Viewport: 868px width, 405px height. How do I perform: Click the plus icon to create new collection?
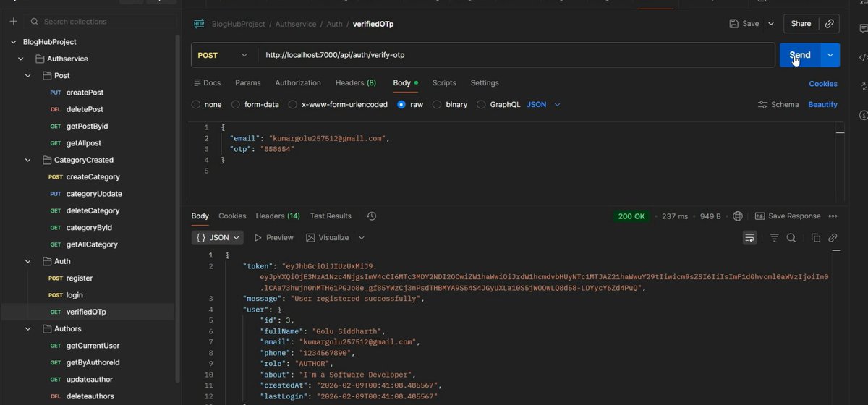(13, 22)
